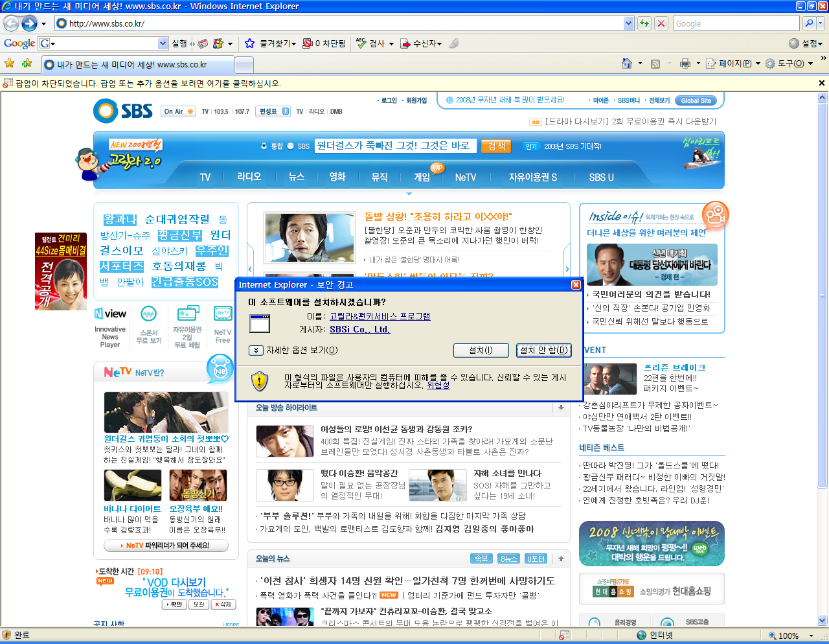
Task: Click the Global Site button
Action: click(x=696, y=100)
